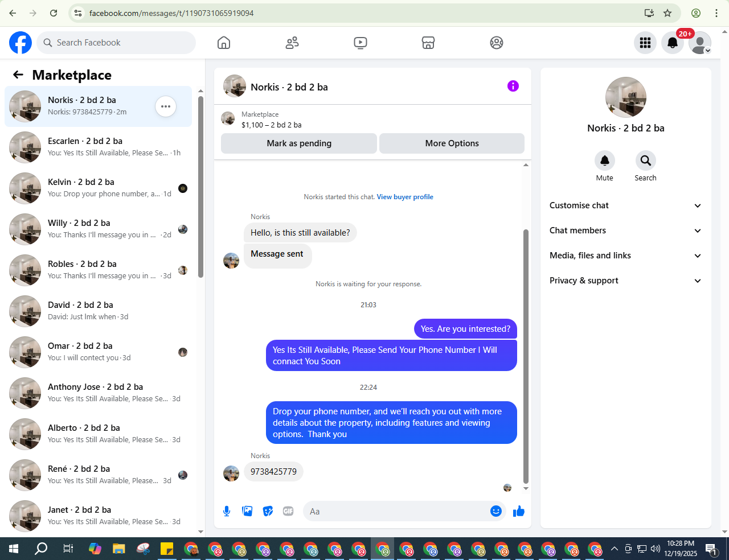The height and width of the screenshot is (560, 729).
Task: Open the emoji picker in message box
Action: coord(496,511)
